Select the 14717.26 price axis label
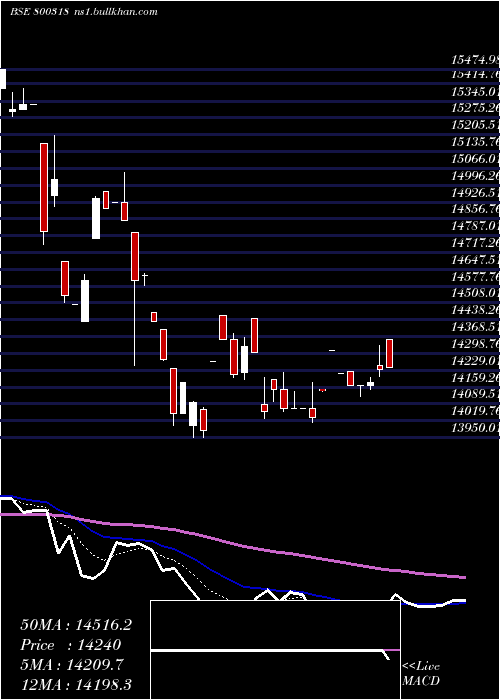The width and height of the screenshot is (500, 700). pos(475,243)
